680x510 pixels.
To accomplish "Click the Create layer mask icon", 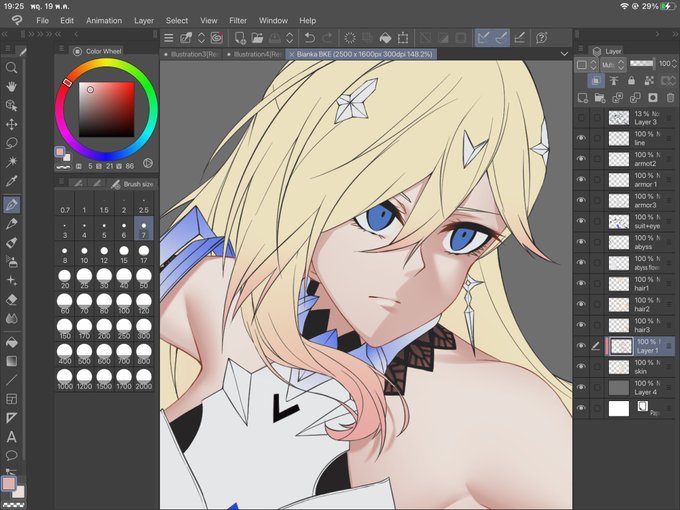I will 652,98.
